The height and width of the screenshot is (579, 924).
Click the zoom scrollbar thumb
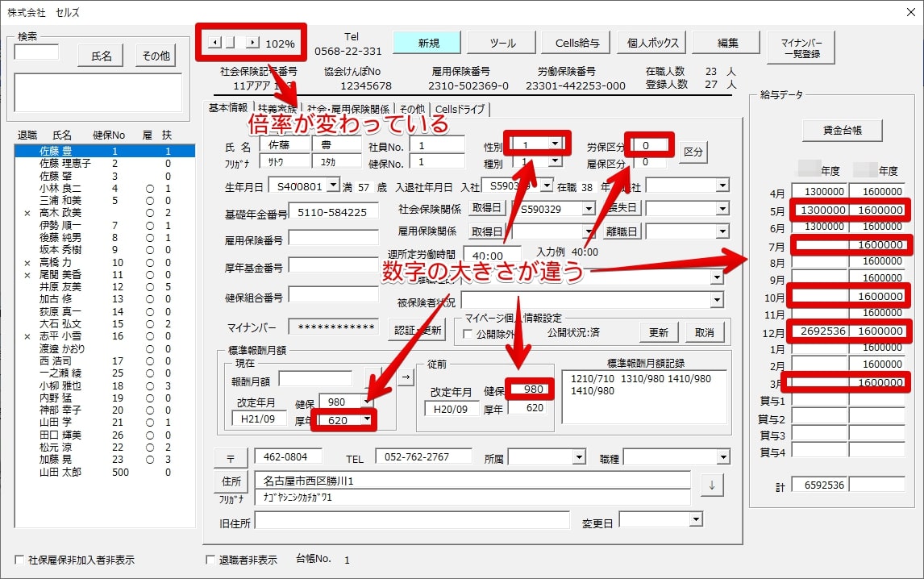[x=231, y=43]
